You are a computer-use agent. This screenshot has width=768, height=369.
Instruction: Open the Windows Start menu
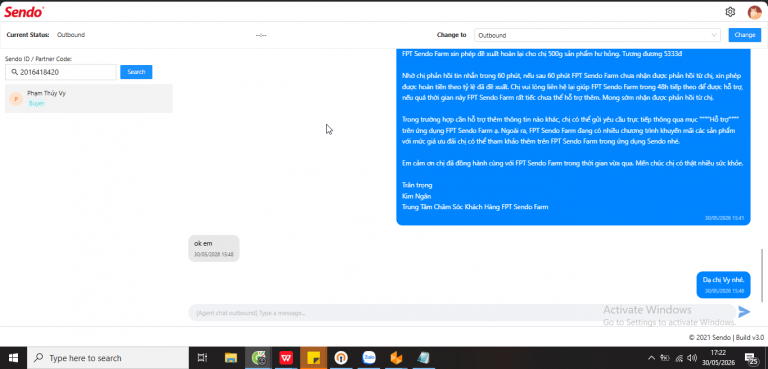pos(13,358)
